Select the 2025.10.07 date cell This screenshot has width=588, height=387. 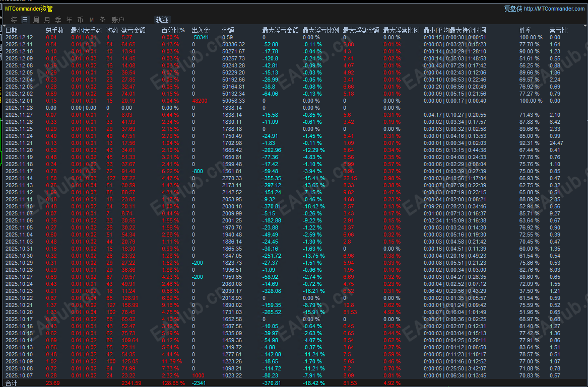19,376
